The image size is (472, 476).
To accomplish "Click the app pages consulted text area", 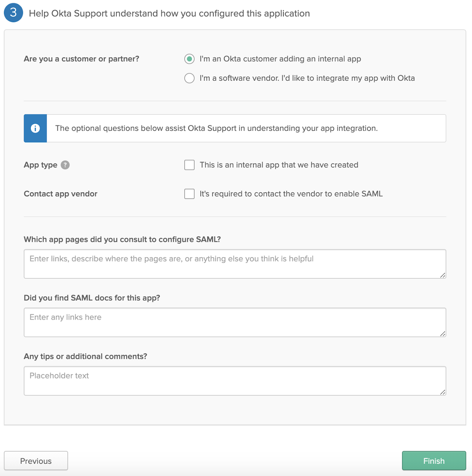I will (x=235, y=264).
